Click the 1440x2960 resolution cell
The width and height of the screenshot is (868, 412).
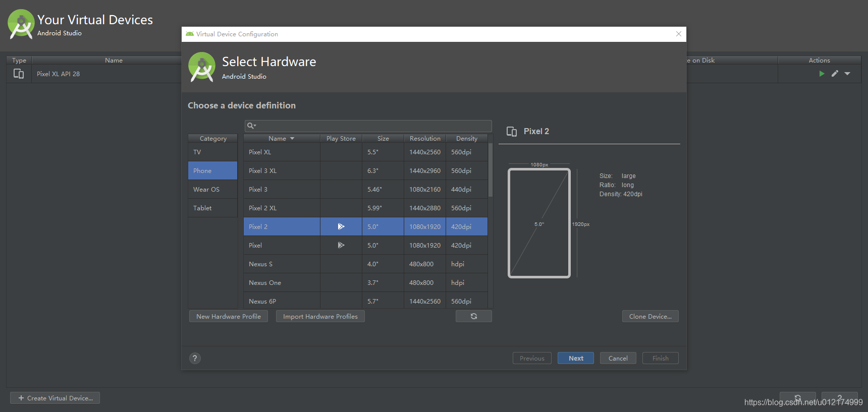pyautogui.click(x=425, y=170)
